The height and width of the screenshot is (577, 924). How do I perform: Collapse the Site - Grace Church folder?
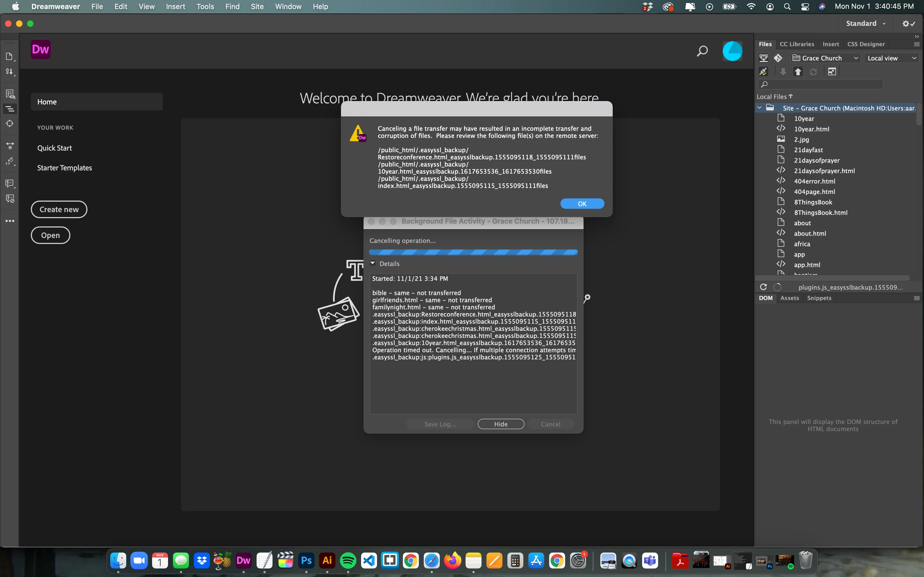(x=760, y=108)
